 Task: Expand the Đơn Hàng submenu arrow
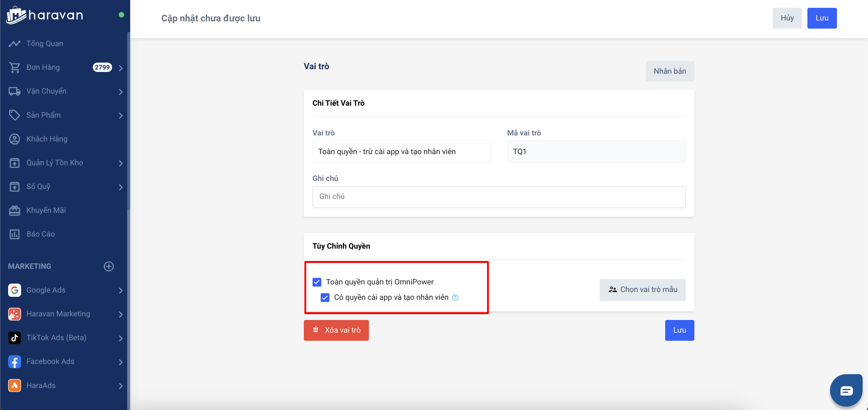pyautogui.click(x=121, y=68)
